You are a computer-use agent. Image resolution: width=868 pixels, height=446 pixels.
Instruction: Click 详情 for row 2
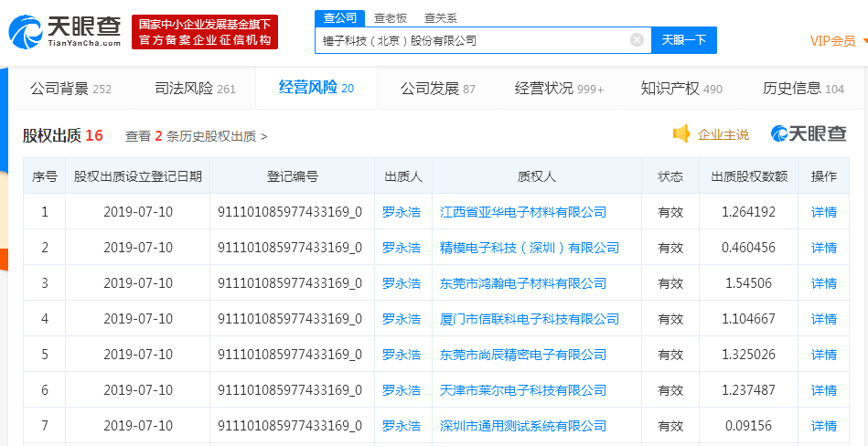824,248
